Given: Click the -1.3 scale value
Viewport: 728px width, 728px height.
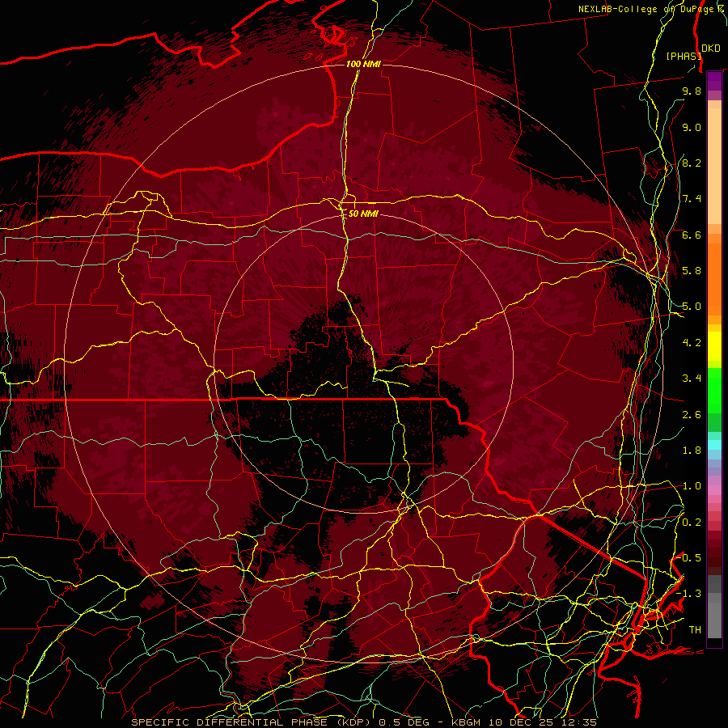Looking at the screenshot, I should pyautogui.click(x=689, y=594).
